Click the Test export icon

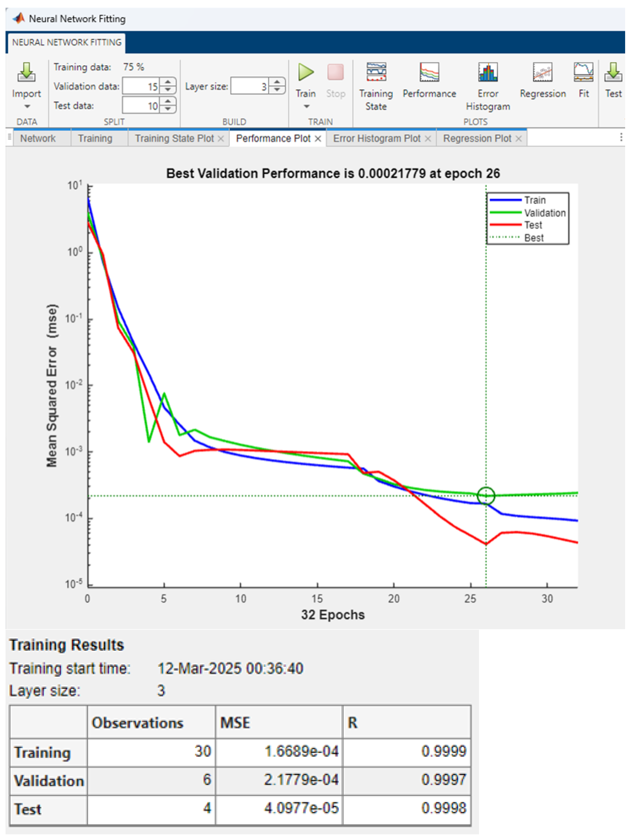click(613, 72)
